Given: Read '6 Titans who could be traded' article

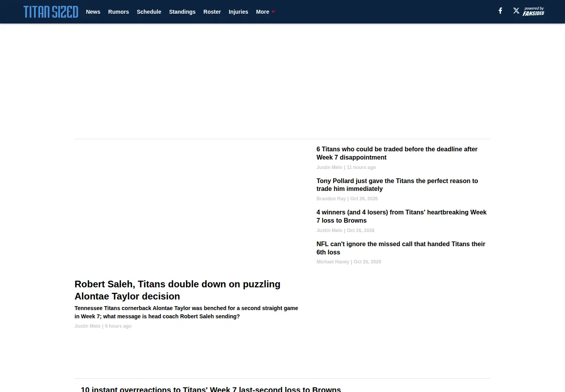Looking at the screenshot, I should coord(397,153).
